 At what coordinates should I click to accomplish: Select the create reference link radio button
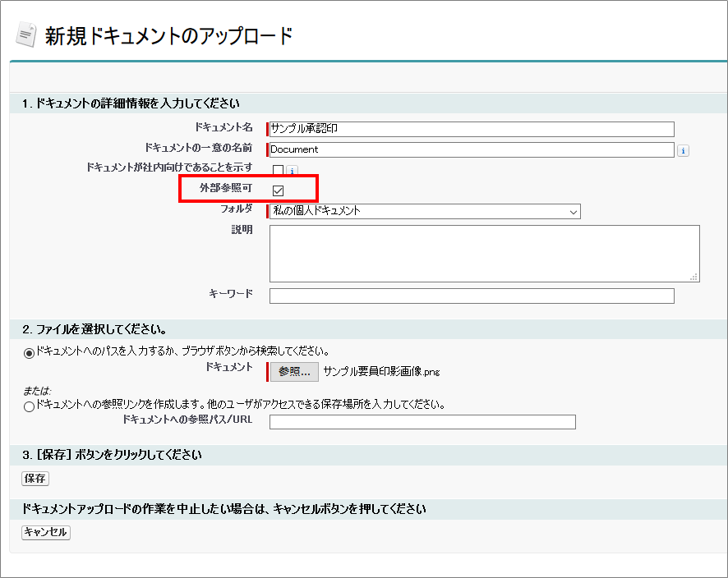point(30,406)
